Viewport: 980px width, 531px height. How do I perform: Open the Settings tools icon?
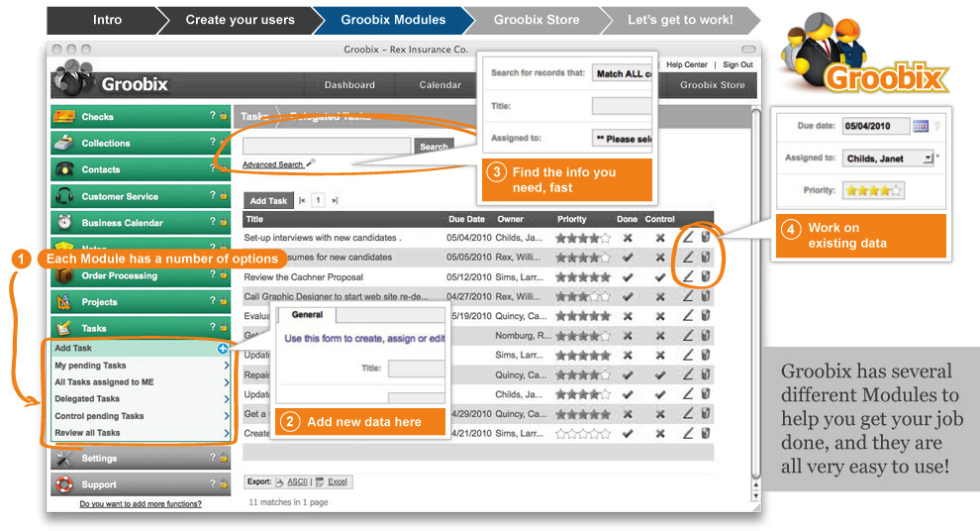65,458
